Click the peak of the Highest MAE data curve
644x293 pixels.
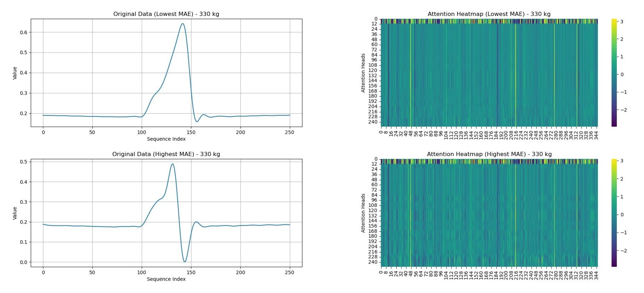[172, 164]
